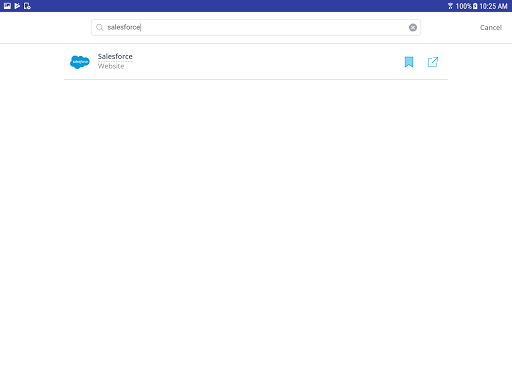
Task: Click the Website subtitle label
Action: coord(111,66)
